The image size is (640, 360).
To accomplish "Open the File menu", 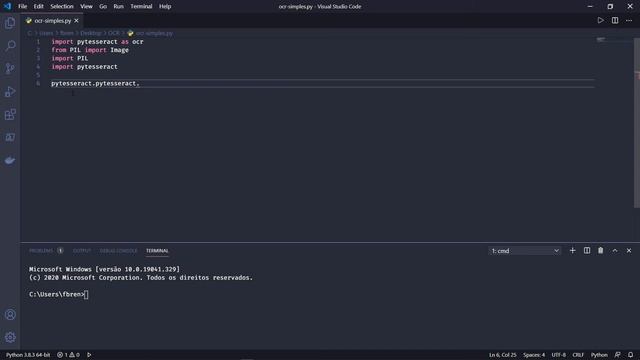I will click(22, 6).
